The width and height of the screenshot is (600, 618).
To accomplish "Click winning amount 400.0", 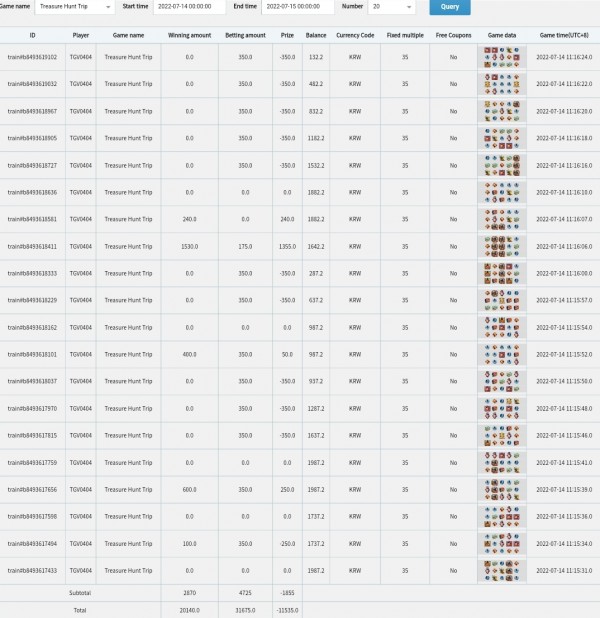I will coord(190,354).
